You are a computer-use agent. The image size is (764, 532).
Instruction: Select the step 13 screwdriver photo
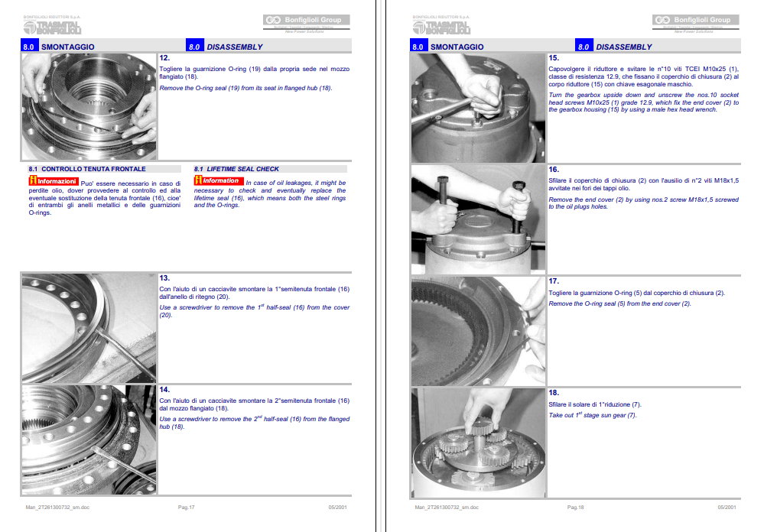tap(89, 327)
